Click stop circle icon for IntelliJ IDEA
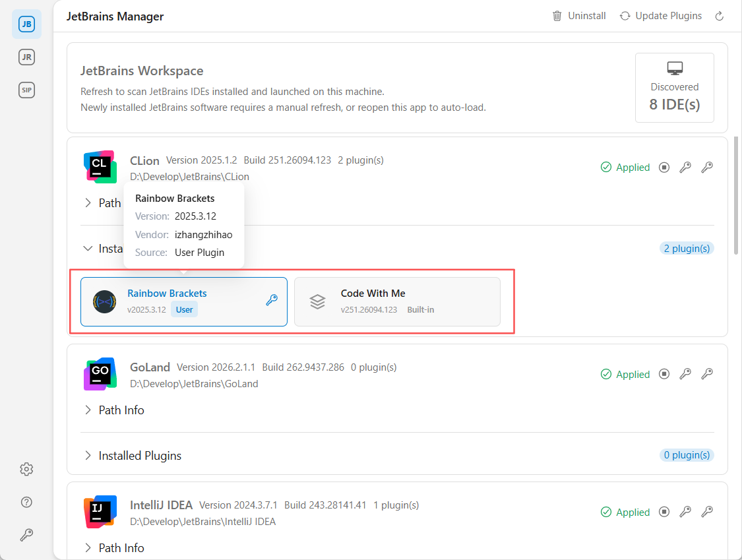 (x=664, y=513)
